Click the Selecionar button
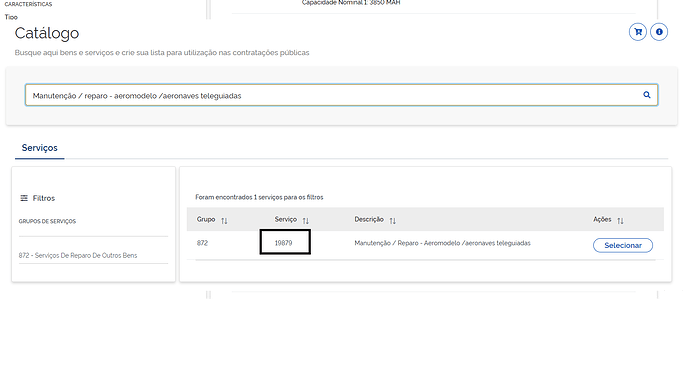Viewport: 690px width, 375px height. [x=623, y=245]
